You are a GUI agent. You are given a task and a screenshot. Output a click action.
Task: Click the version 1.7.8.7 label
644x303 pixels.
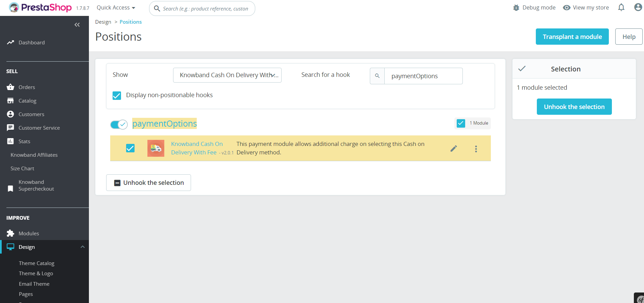[x=82, y=8]
